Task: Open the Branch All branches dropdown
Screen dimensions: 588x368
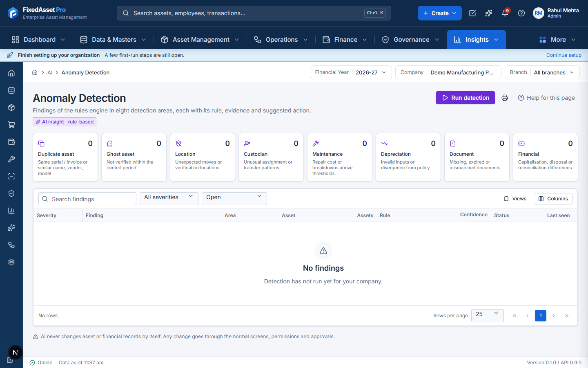Action: 542,72
